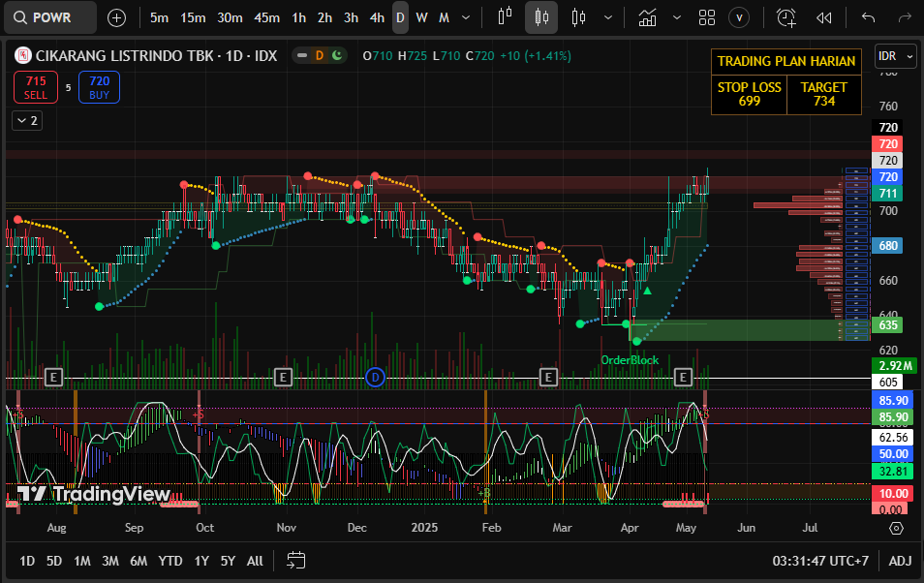
Task: Click the 715 SELL button
Action: 36,88
